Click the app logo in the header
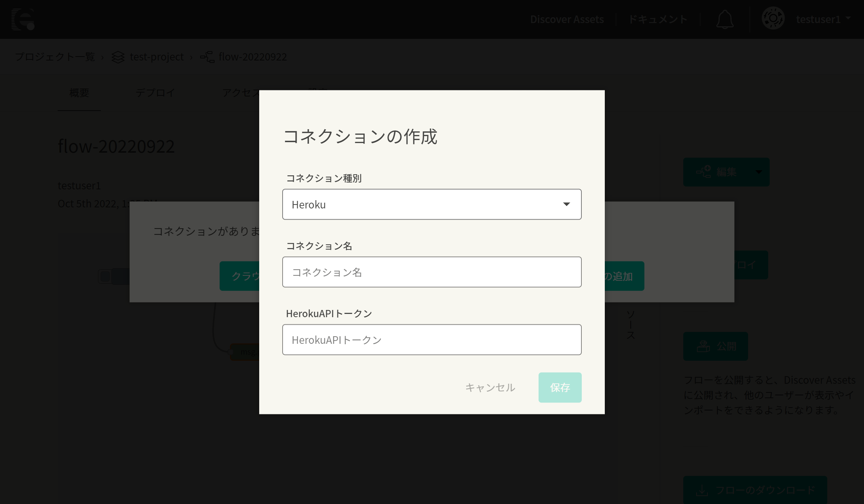 [x=23, y=19]
